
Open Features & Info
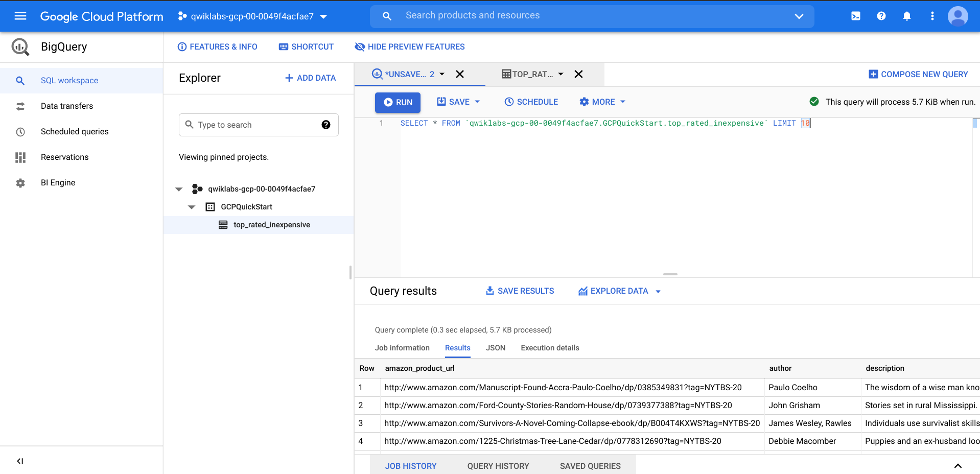click(x=217, y=47)
